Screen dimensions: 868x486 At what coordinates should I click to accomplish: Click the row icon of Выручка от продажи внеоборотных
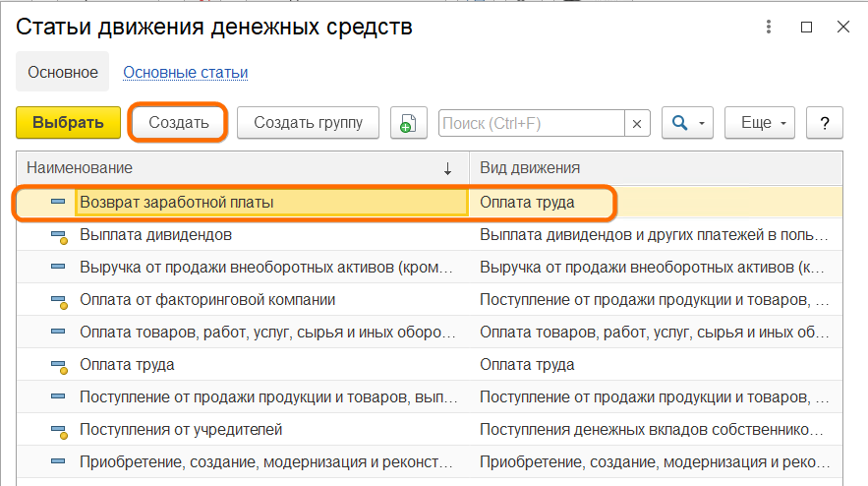tap(58, 267)
